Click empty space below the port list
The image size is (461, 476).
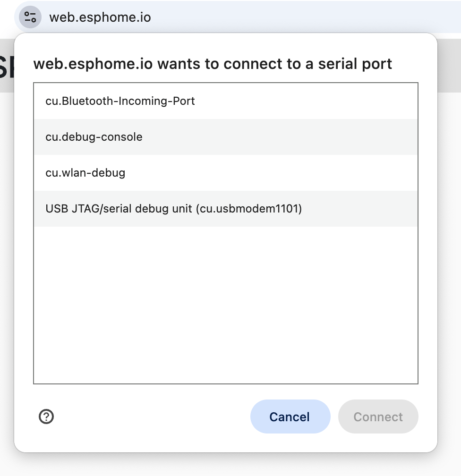[x=226, y=305]
